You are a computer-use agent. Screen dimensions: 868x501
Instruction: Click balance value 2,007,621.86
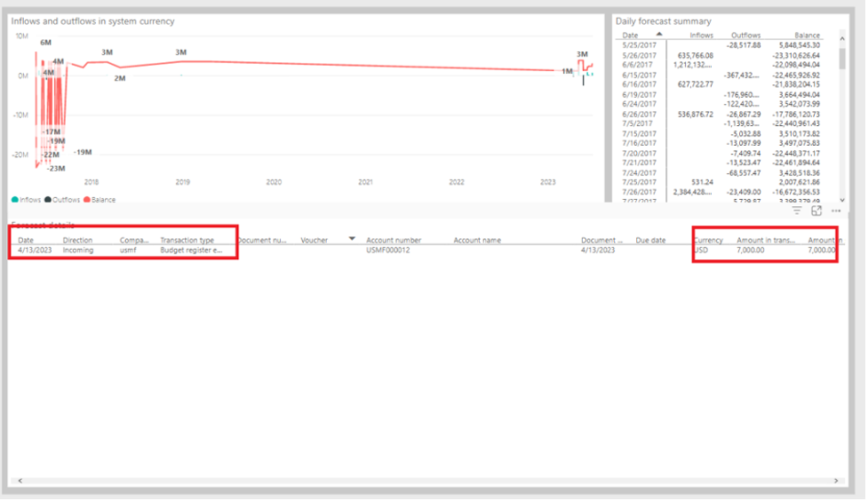click(800, 182)
